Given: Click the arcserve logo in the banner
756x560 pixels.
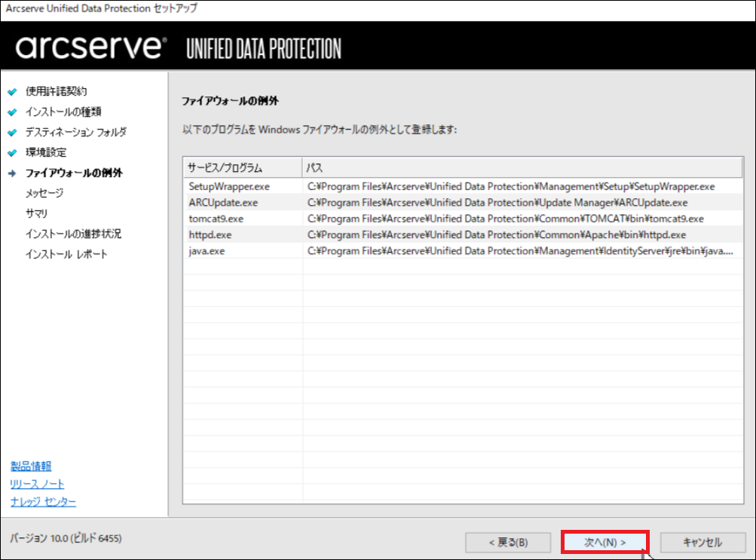Looking at the screenshot, I should click(91, 47).
